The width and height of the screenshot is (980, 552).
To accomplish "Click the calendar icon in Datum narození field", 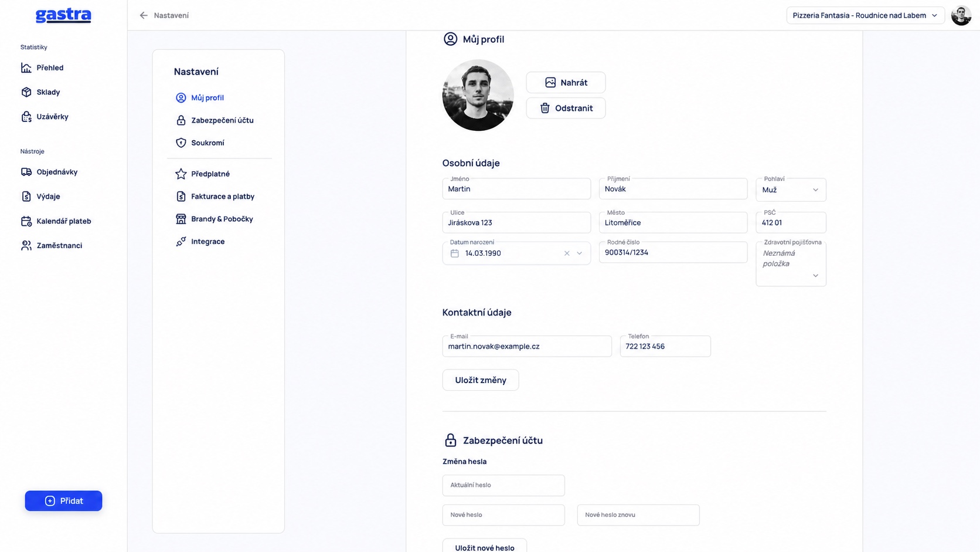I will [454, 253].
